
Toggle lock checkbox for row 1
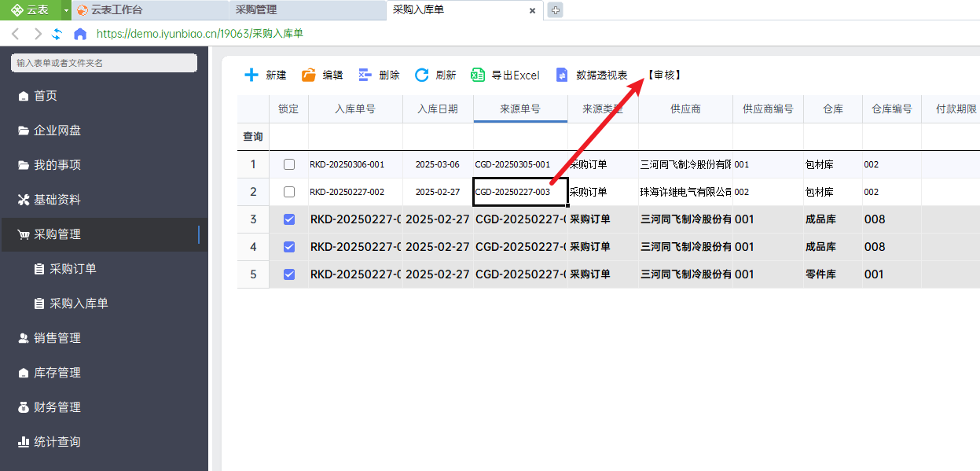coord(289,164)
